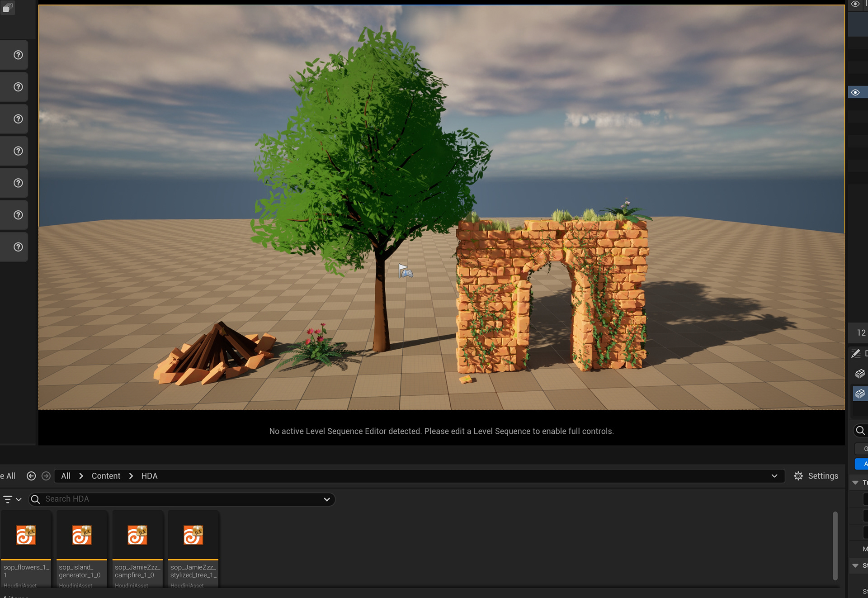
Task: Open the filter options dropdown beside search
Action: pos(12,499)
